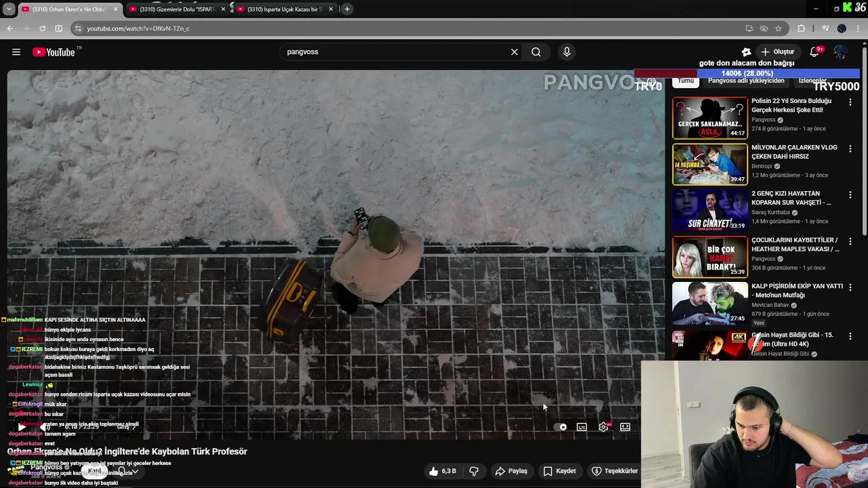
Task: Go back with the browser back arrow
Action: point(9,28)
